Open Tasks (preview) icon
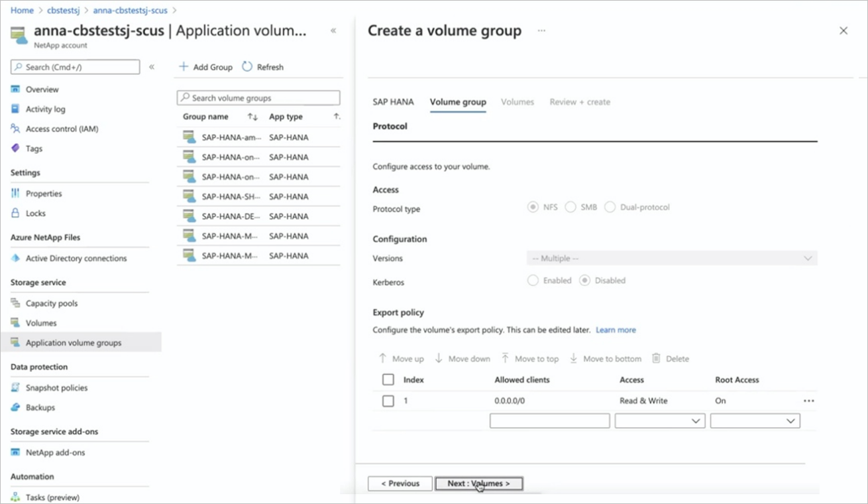Screen dimensions: 868x504 tap(16, 497)
